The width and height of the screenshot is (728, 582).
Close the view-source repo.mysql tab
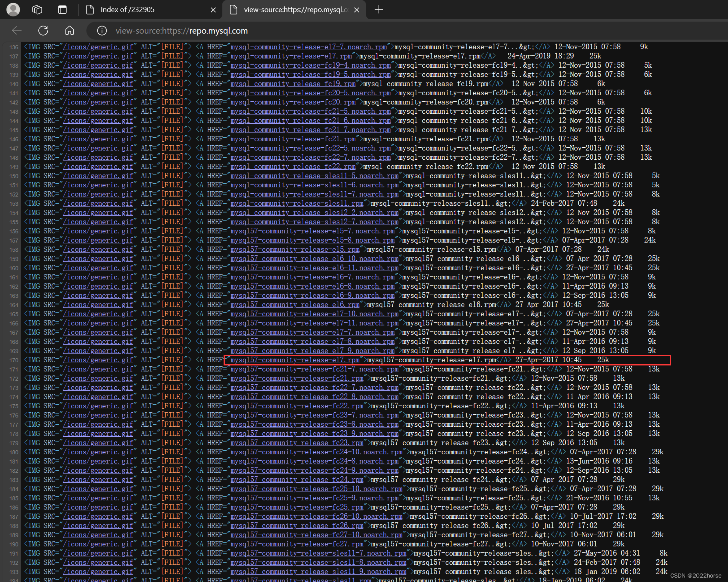click(x=357, y=10)
